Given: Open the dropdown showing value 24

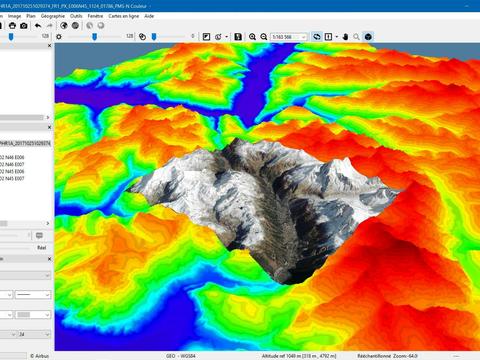Looking at the screenshot, I should 34,334.
